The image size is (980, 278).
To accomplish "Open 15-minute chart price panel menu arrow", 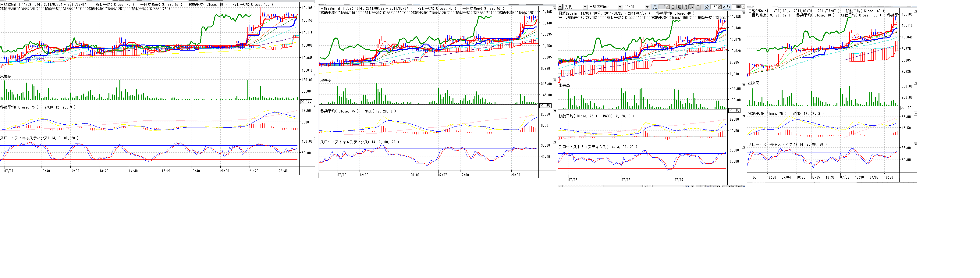I will pyautogui.click(x=555, y=8).
